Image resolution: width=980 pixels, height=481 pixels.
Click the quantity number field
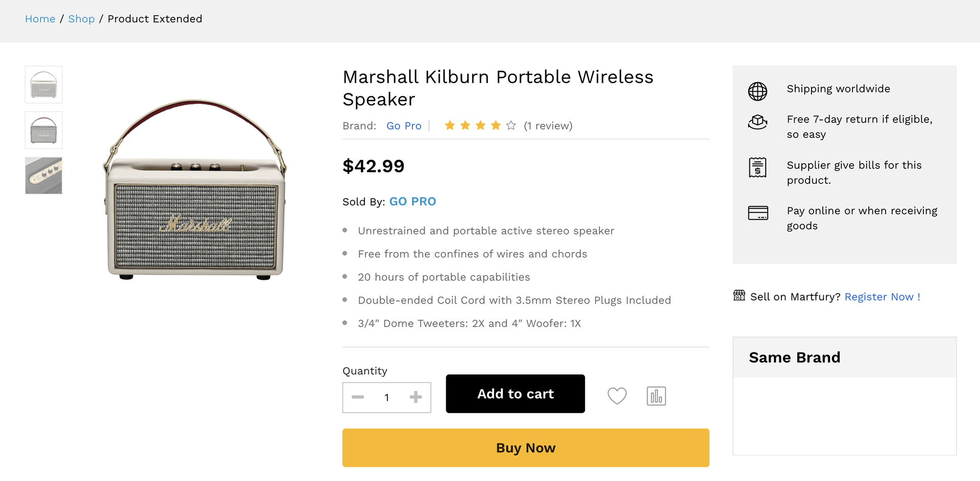[387, 398]
